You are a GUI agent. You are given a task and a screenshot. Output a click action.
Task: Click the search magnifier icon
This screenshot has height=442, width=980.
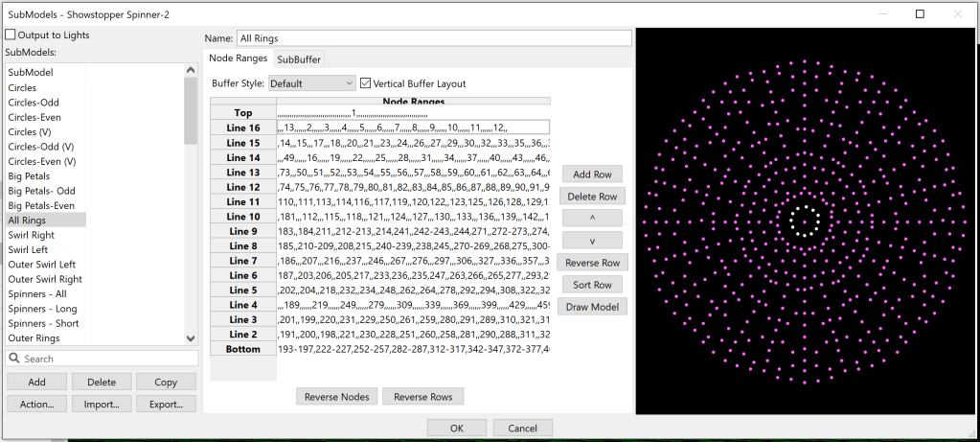pos(14,359)
